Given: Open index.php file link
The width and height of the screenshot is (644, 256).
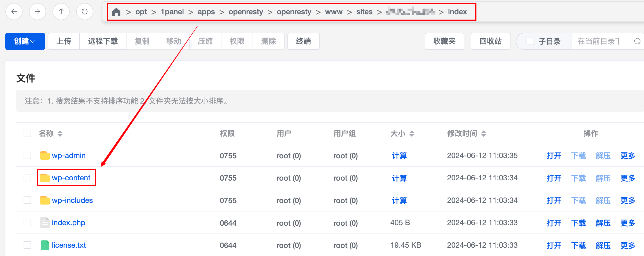Looking at the screenshot, I should (x=68, y=223).
